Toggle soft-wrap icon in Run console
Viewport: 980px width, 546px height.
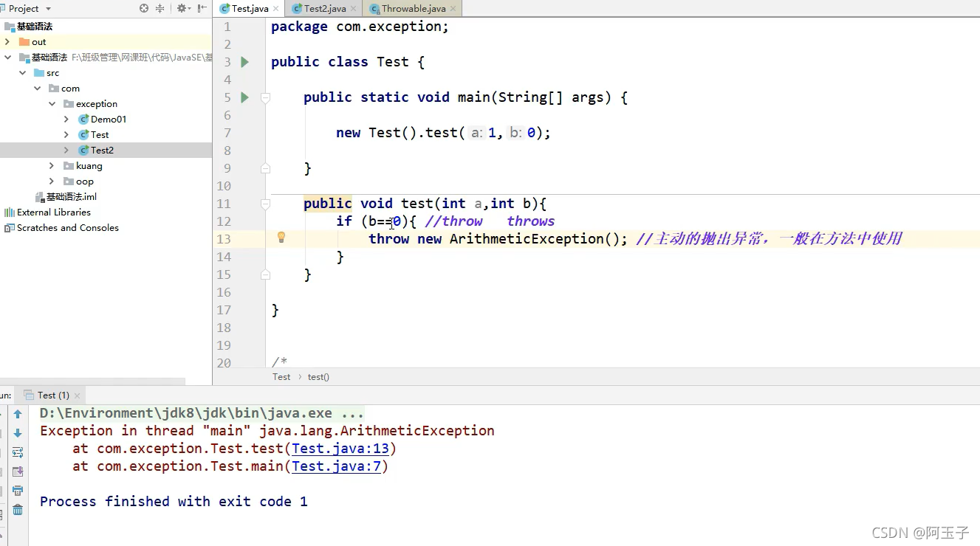point(18,452)
